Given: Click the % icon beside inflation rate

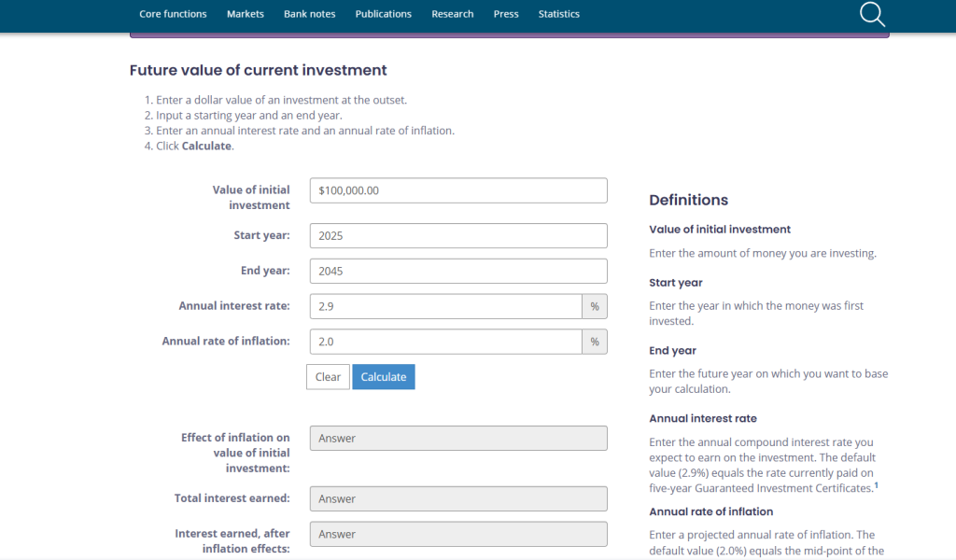Looking at the screenshot, I should click(595, 341).
